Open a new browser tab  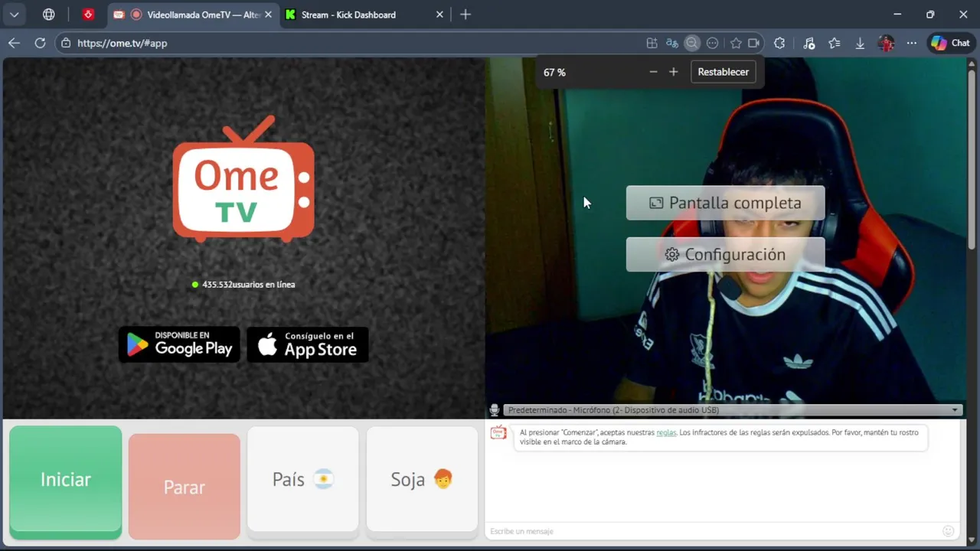(465, 15)
